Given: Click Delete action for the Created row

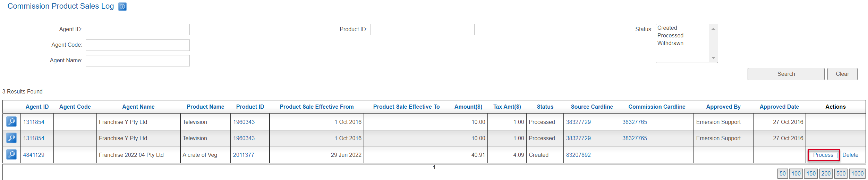Looking at the screenshot, I should 850,155.
